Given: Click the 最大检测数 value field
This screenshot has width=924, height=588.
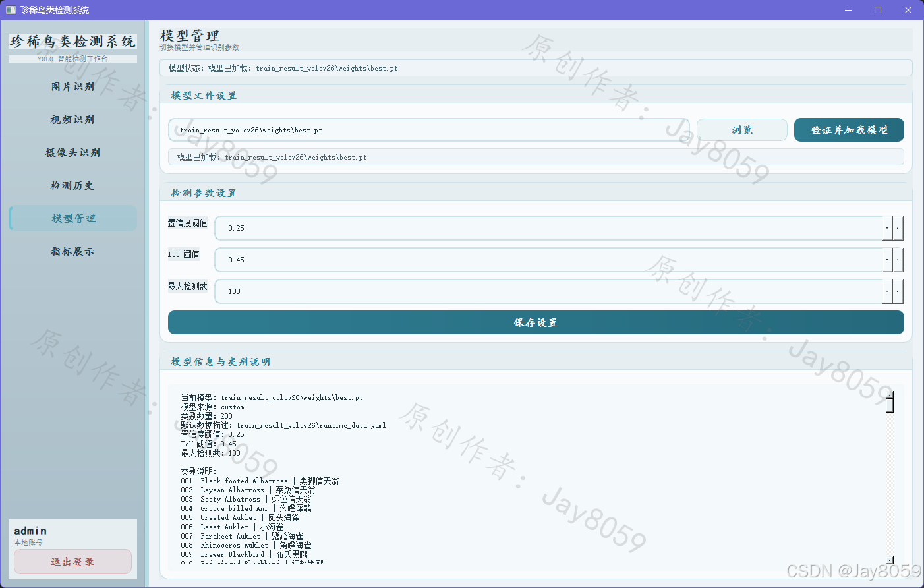Looking at the screenshot, I should coord(548,291).
